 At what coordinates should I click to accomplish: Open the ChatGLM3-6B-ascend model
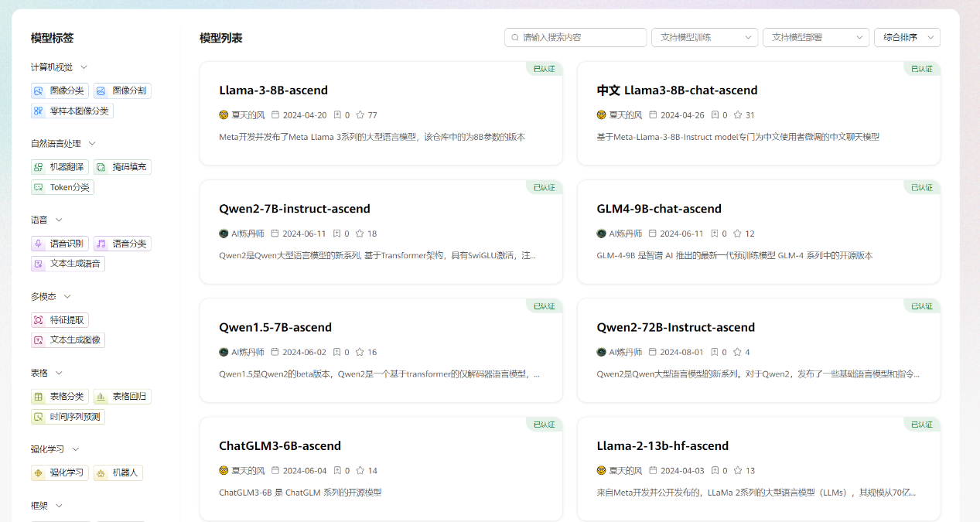point(280,446)
